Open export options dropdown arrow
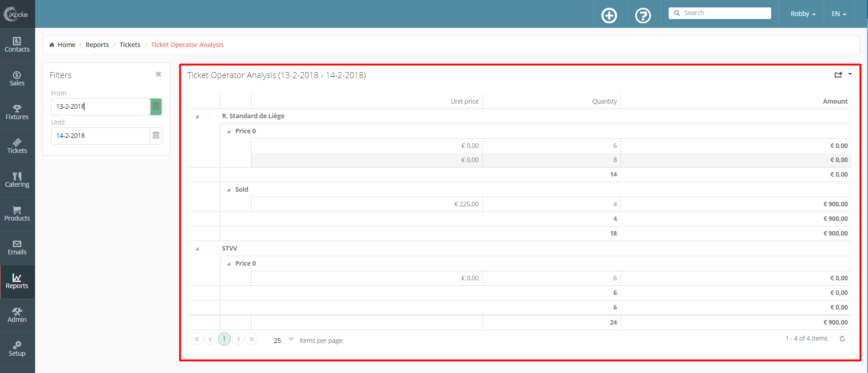This screenshot has width=868, height=373. [x=850, y=74]
